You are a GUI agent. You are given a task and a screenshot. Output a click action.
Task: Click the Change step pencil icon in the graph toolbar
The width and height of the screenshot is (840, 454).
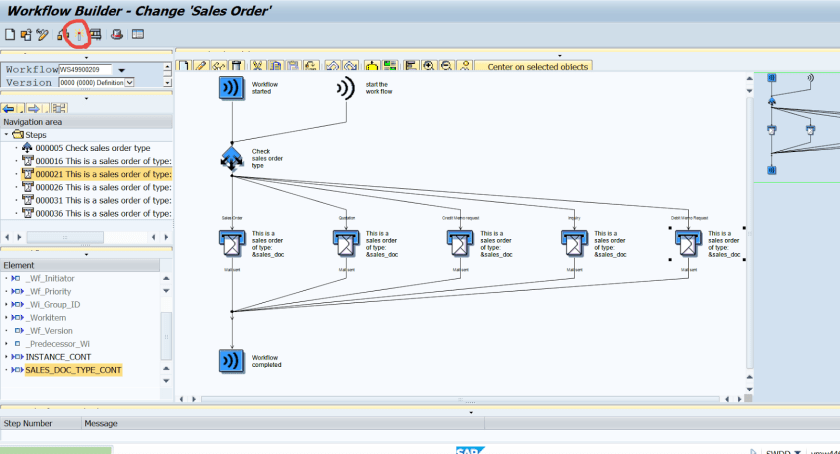(x=201, y=66)
